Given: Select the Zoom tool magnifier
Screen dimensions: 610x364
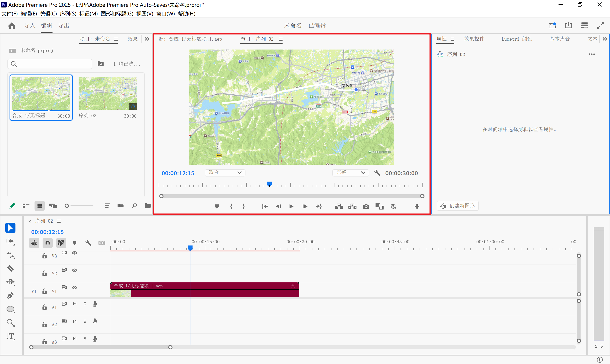Looking at the screenshot, I should pos(10,323).
